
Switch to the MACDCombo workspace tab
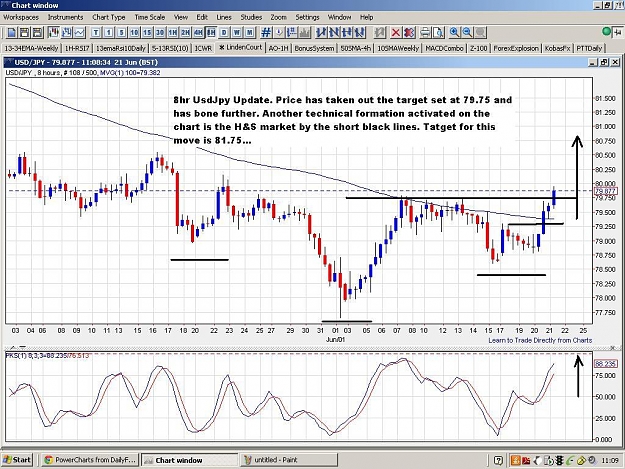point(444,48)
